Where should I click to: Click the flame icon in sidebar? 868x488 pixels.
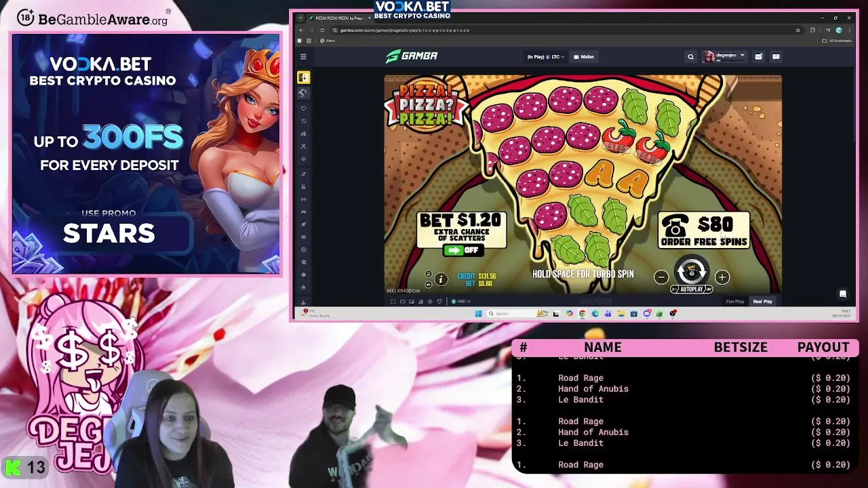point(303,287)
